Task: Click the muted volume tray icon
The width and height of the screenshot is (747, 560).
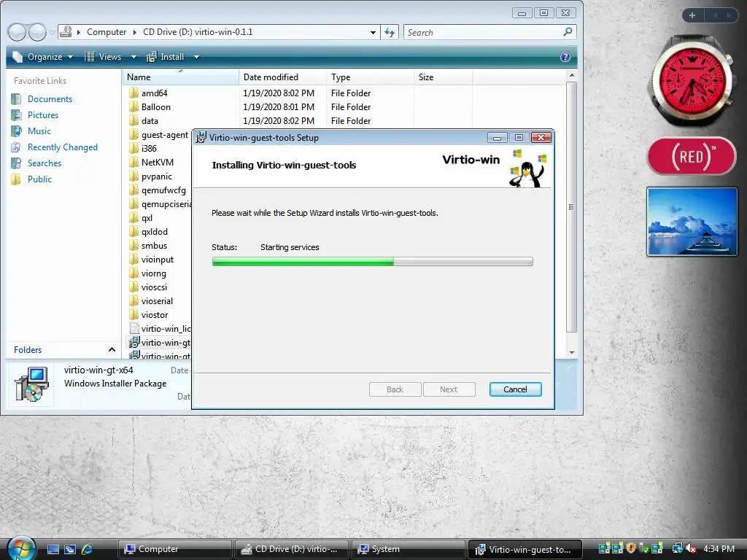Action: tap(692, 549)
